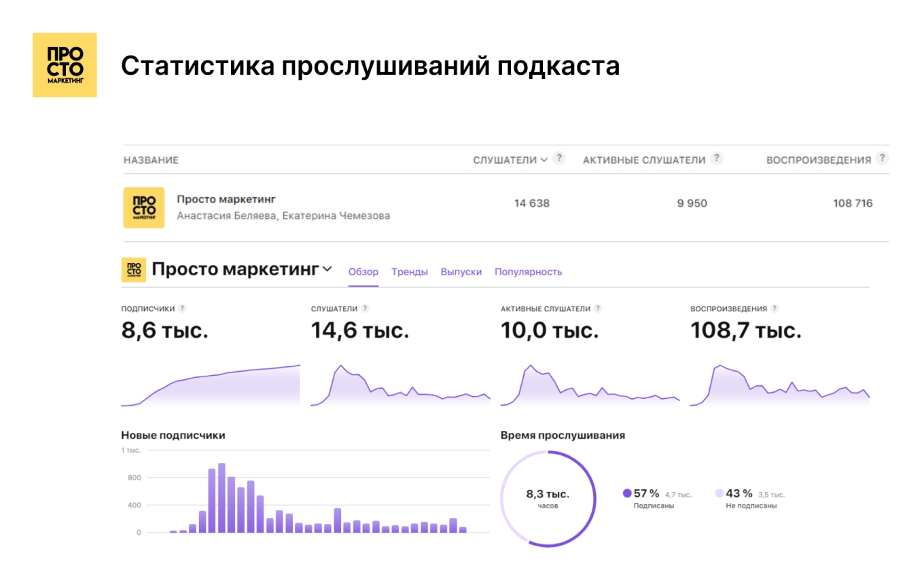Click the plays sparkline chart under 108,7 тыс.

click(x=780, y=385)
